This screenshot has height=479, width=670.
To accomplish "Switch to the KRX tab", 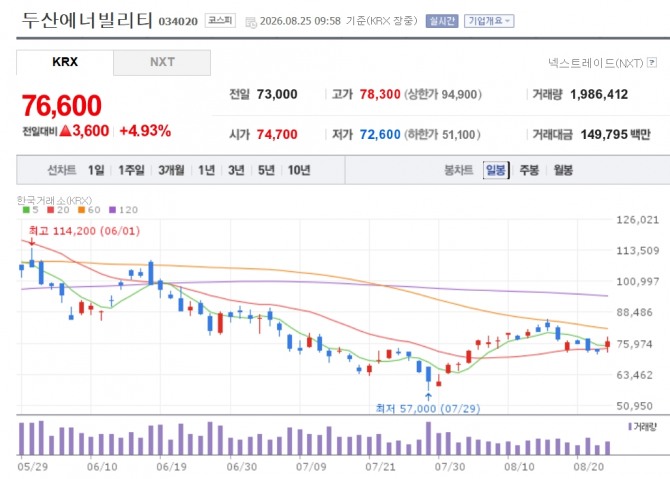I will tap(65, 62).
